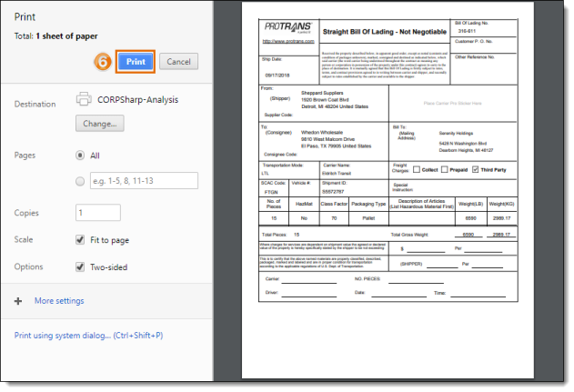Click the printer icon beside CORPSharp-Analysis
This screenshot has height=392, width=574.
pos(84,99)
